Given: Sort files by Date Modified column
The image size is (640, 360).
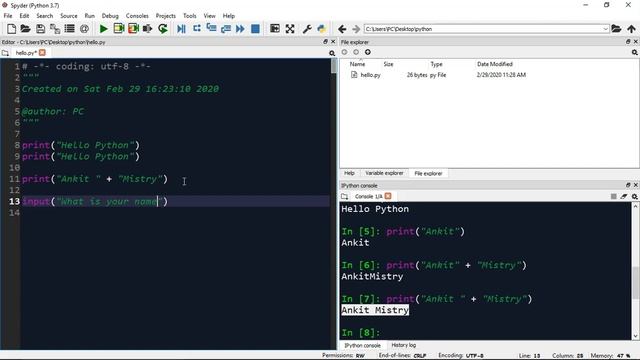Looking at the screenshot, I should [x=495, y=64].
